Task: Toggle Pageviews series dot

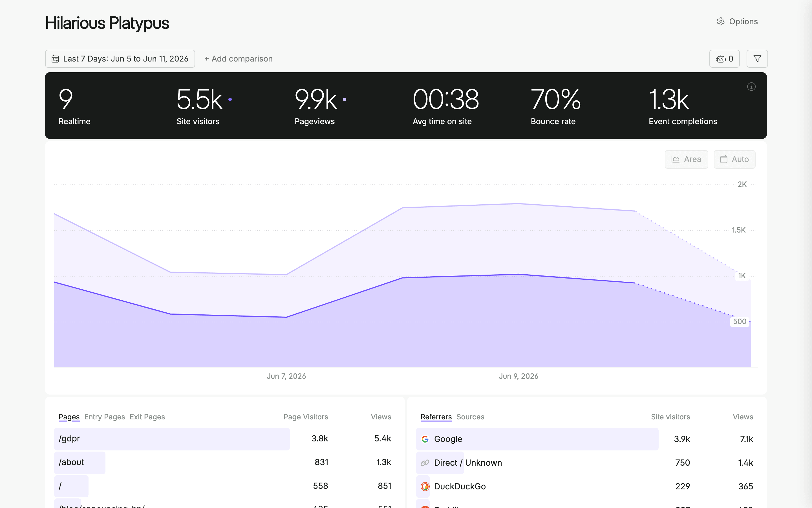Action: coord(345,99)
